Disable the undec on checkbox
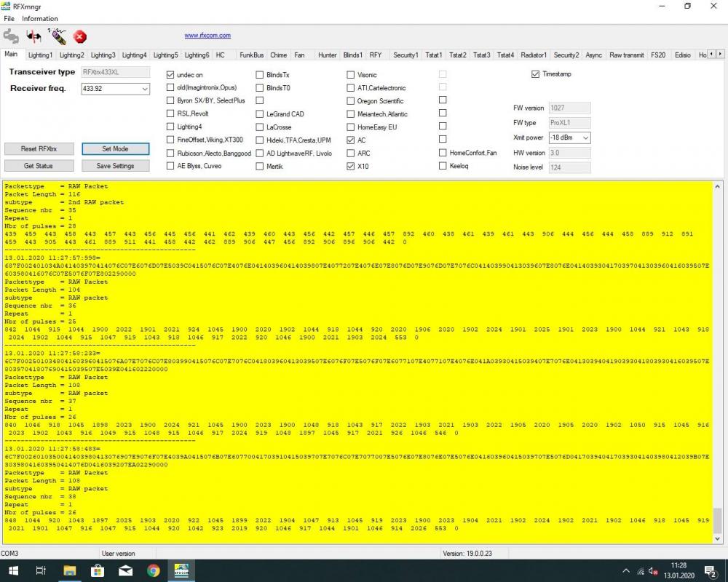 [170, 75]
